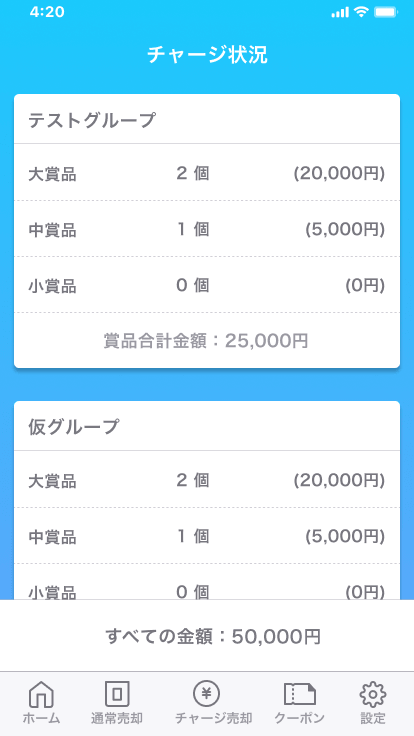Select the 仮グループ card header
The width and height of the screenshot is (414, 736).
(x=207, y=426)
